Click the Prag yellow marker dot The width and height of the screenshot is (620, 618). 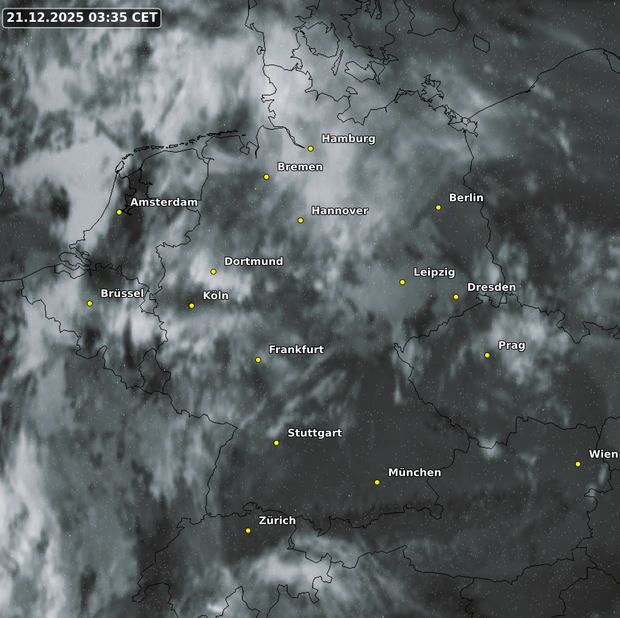point(487,355)
